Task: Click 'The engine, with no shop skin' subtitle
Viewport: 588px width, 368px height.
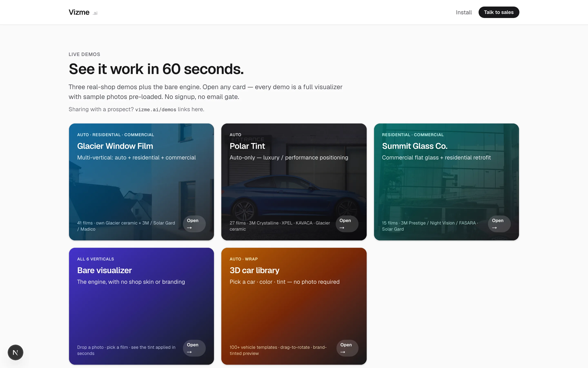Action: (x=131, y=282)
